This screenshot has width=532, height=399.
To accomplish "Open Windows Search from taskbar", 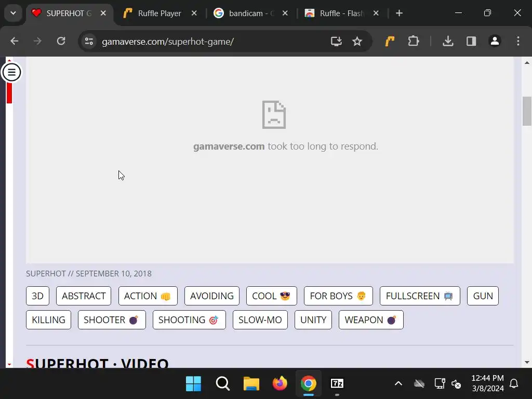I will (222, 383).
